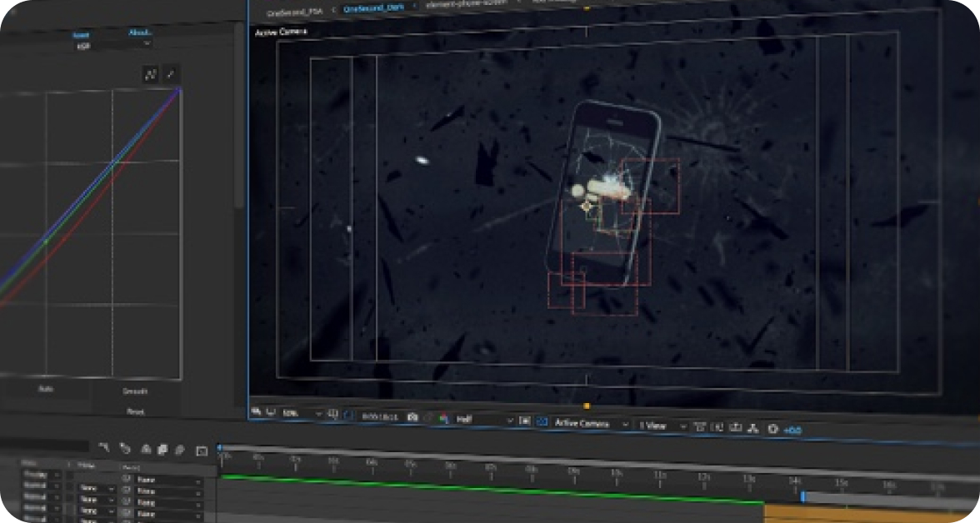Viewport: 980px width, 523px height.
Task: Click the Smooth button under the curves
Action: click(135, 391)
